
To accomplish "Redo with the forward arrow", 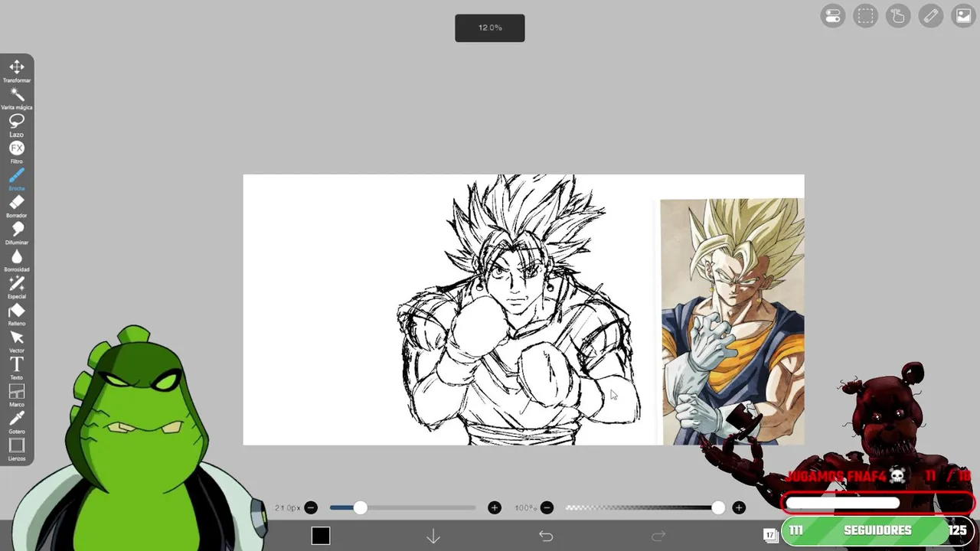I will click(x=658, y=536).
